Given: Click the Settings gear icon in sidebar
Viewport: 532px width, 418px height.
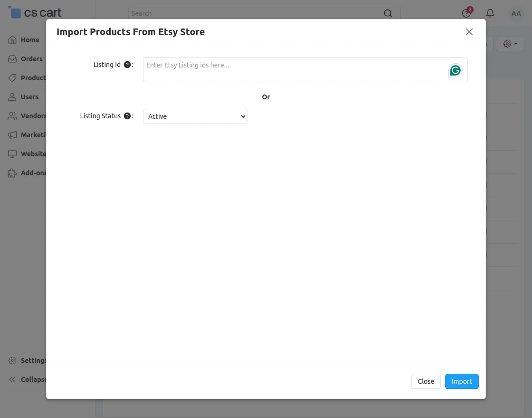Looking at the screenshot, I should [x=12, y=361].
